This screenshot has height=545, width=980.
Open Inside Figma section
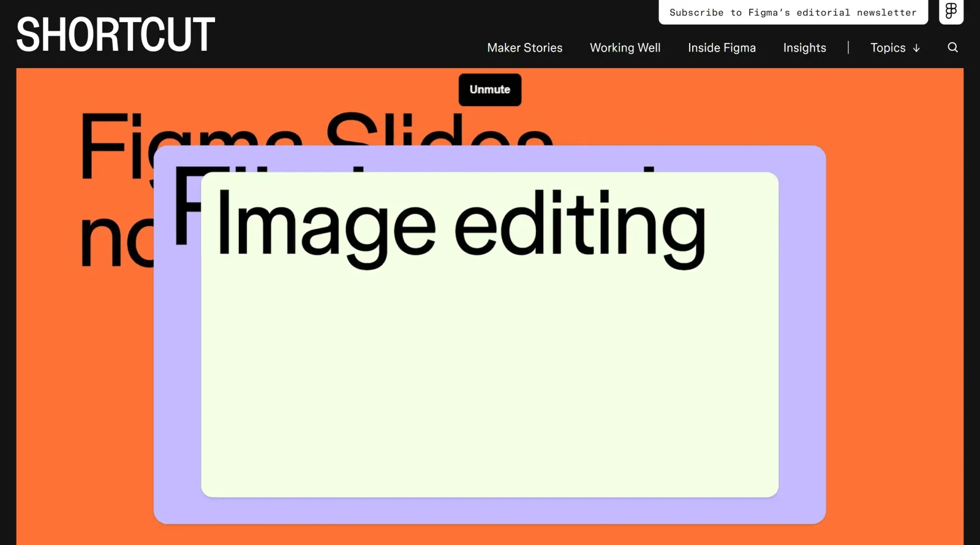(722, 48)
